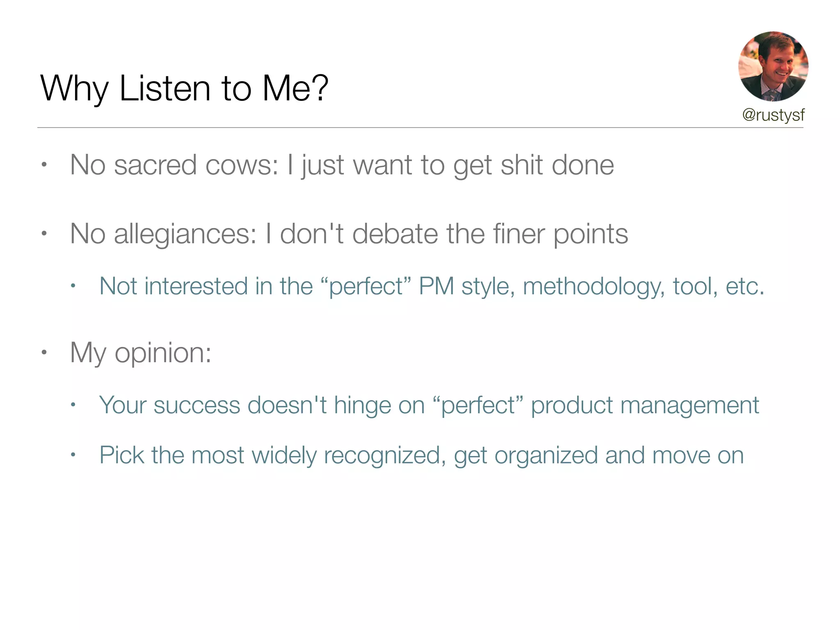The height and width of the screenshot is (630, 840).
Task: Click the small bullet before "Your success"
Action: pyautogui.click(x=73, y=406)
